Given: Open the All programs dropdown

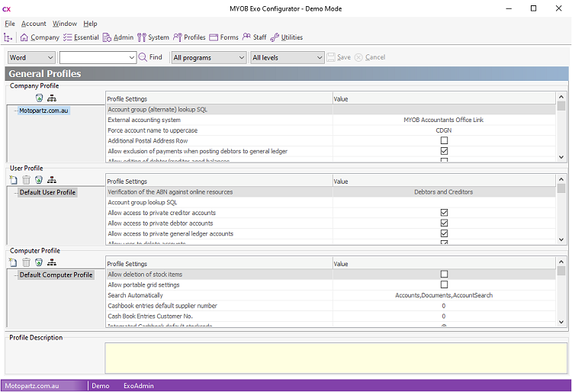Looking at the screenshot, I should [x=209, y=58].
